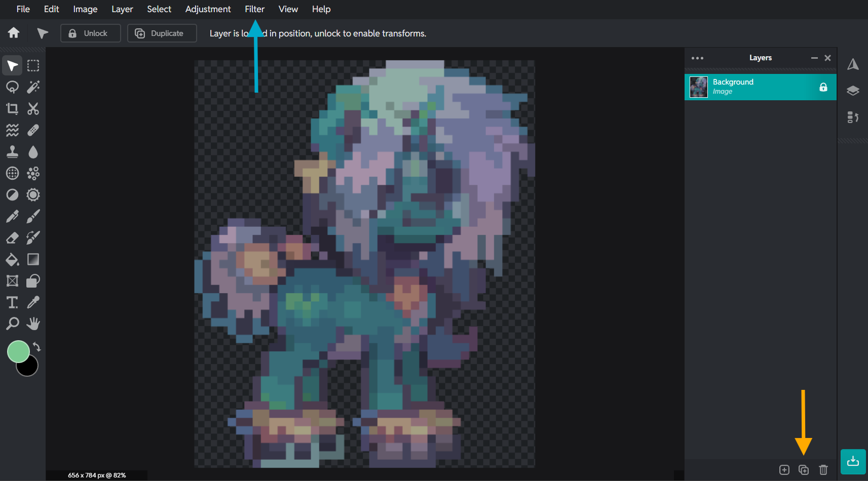This screenshot has width=868, height=481.
Task: Open the Navigate panel icon
Action: (x=853, y=64)
